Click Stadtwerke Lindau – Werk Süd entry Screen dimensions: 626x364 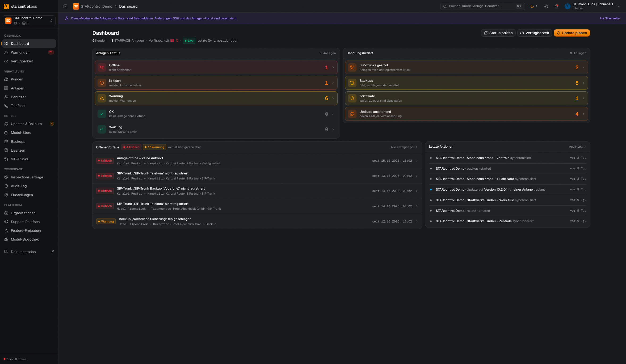(508, 200)
